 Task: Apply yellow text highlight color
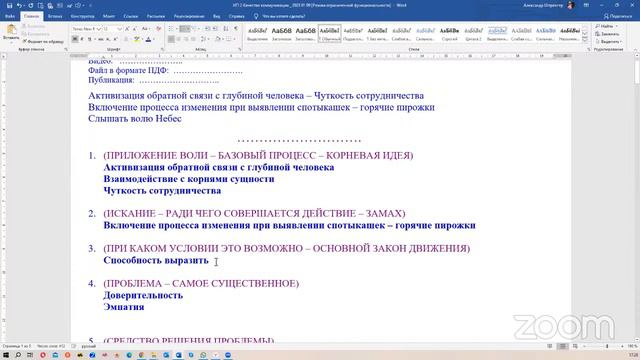click(x=137, y=39)
